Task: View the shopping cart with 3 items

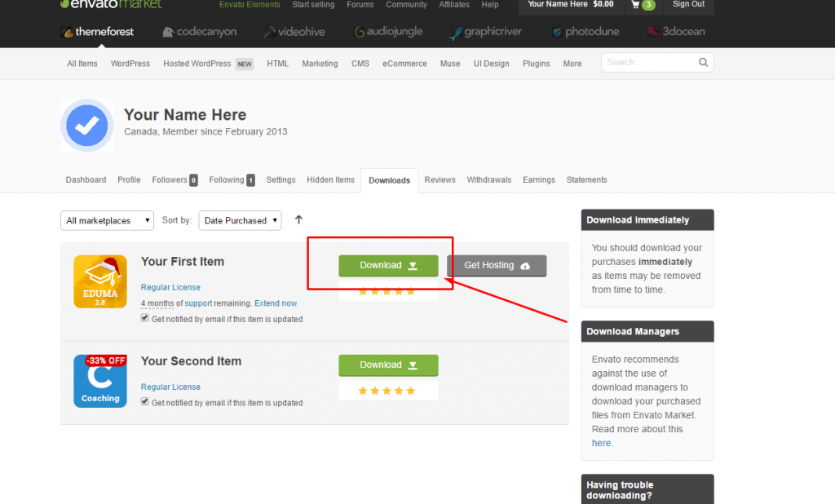Action: tap(643, 5)
